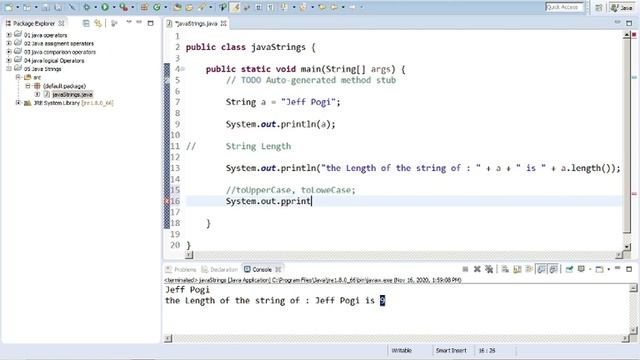Expand the 04 java logical Operators project
Image resolution: width=640 pixels, height=360 pixels.
9,60
